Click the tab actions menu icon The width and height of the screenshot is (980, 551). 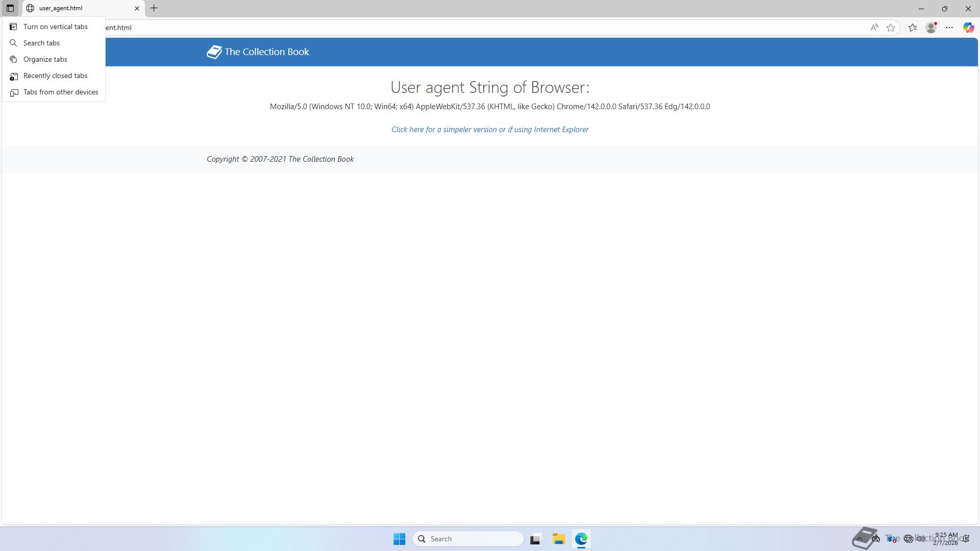click(x=10, y=8)
